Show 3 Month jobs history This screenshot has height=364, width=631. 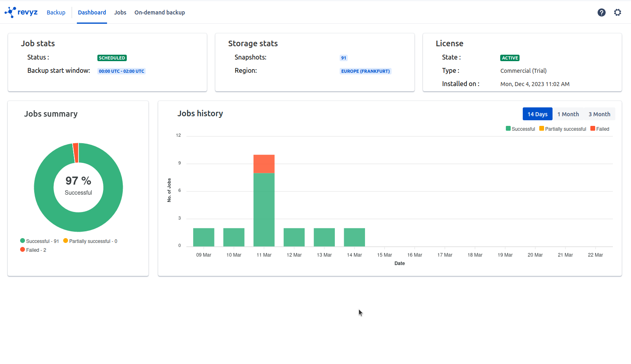coord(599,114)
